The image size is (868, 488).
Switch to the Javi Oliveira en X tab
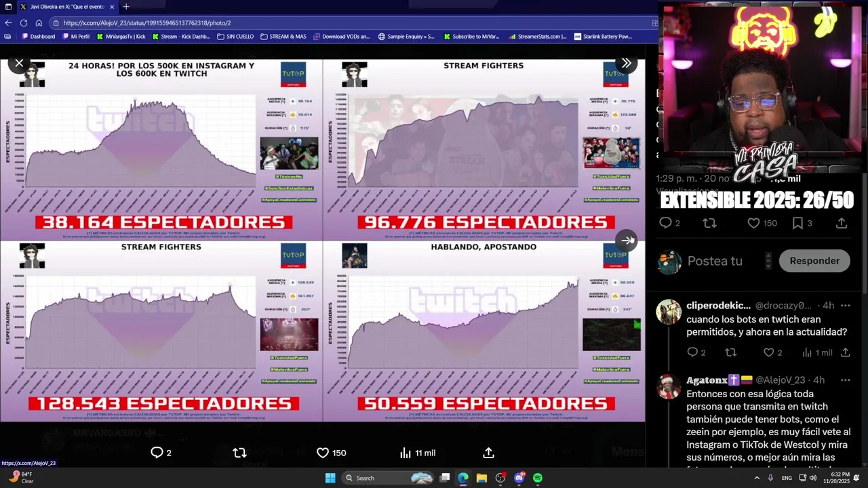coord(67,7)
